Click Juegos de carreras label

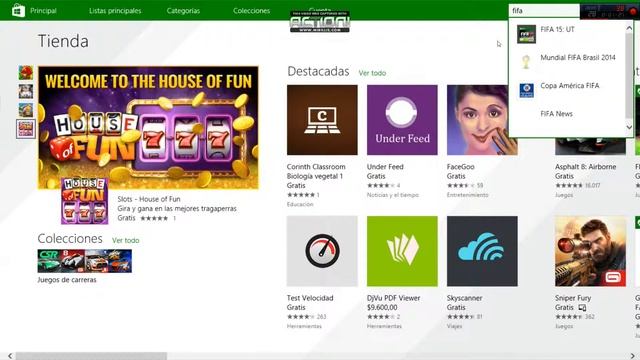click(x=67, y=280)
